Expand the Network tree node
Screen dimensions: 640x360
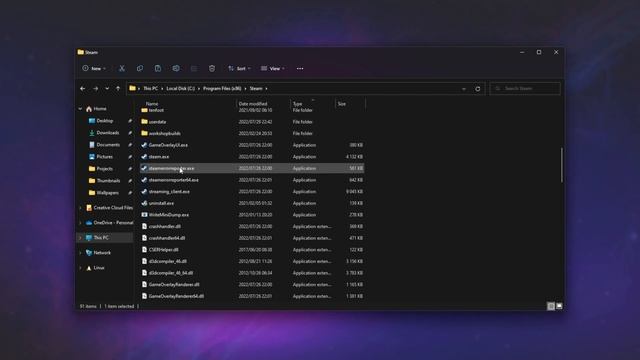point(80,253)
